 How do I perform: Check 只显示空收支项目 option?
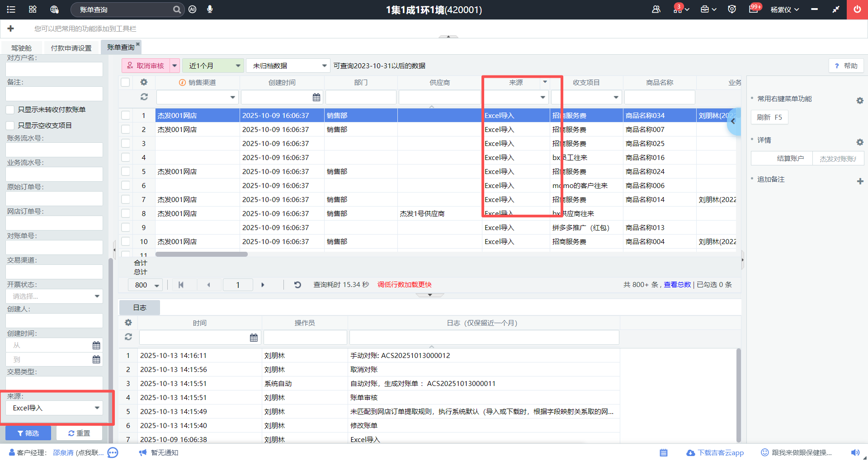[10, 126]
